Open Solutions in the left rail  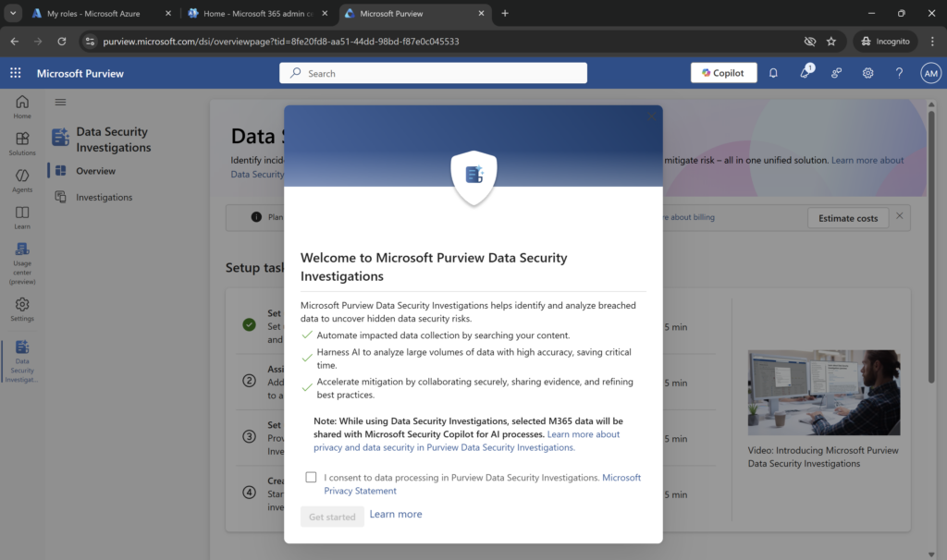22,143
